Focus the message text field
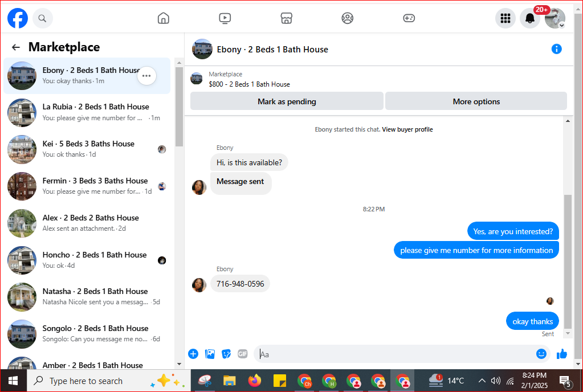 pyautogui.click(x=394, y=354)
